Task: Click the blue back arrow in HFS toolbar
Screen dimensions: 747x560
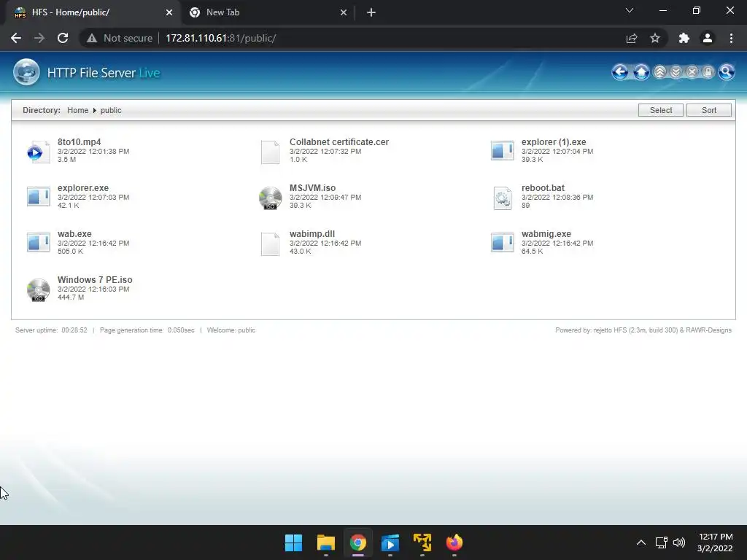Action: pyautogui.click(x=620, y=72)
